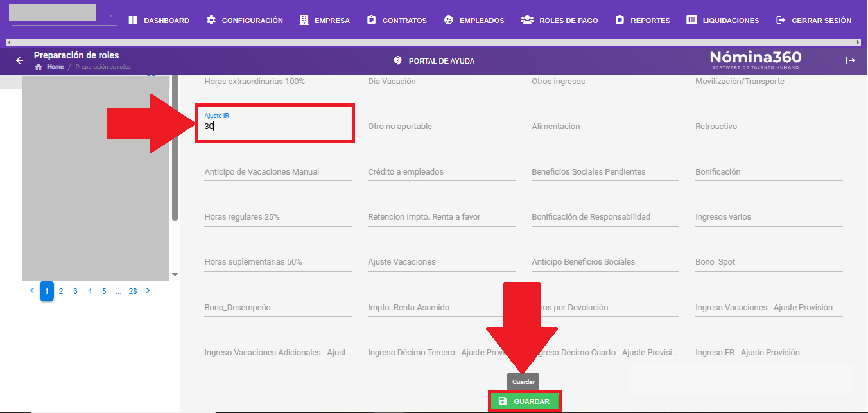Click the Bonificación field
Screen dimensions: 868x413
[x=769, y=172]
